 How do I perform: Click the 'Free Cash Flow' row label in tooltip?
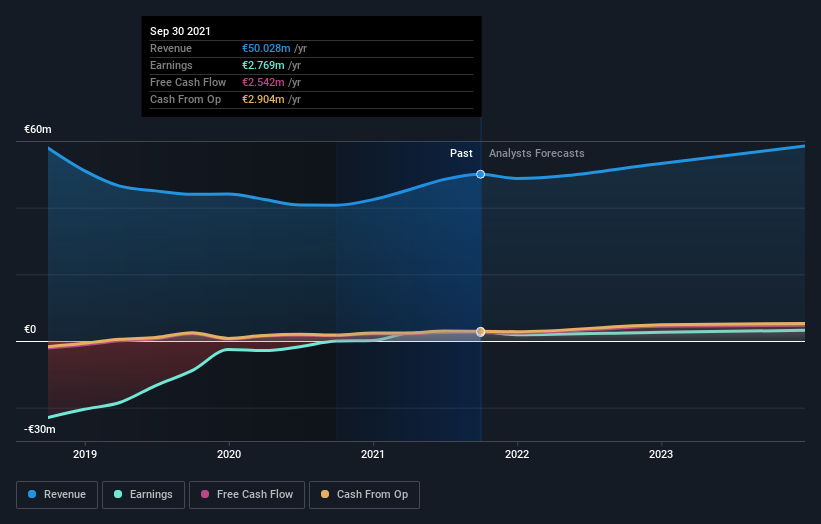click(x=188, y=82)
